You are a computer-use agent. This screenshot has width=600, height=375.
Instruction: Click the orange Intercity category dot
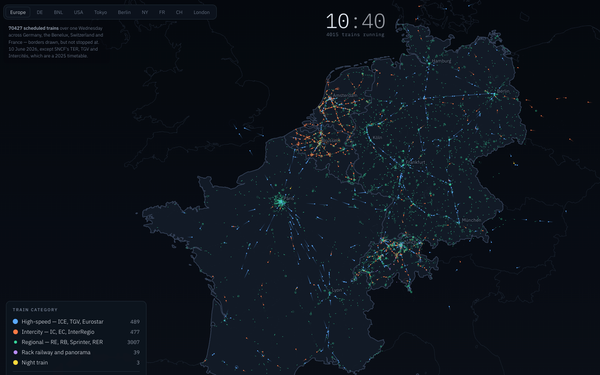(x=15, y=332)
